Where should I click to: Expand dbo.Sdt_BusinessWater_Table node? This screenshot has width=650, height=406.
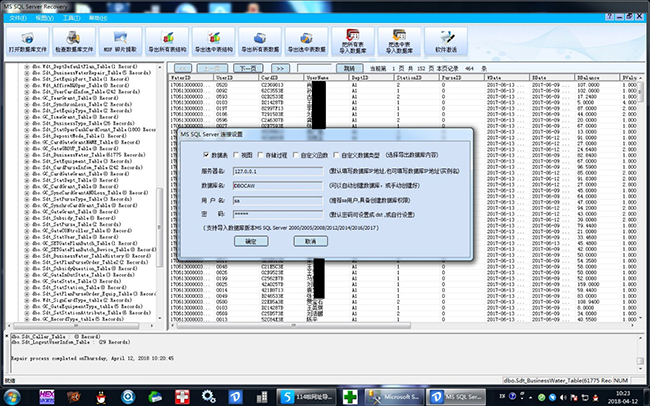tap(27, 155)
